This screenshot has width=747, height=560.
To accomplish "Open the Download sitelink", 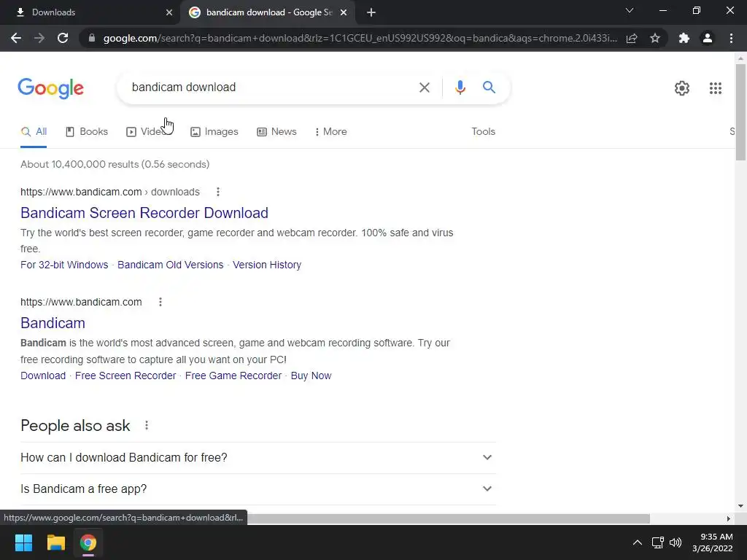I will pos(43,376).
